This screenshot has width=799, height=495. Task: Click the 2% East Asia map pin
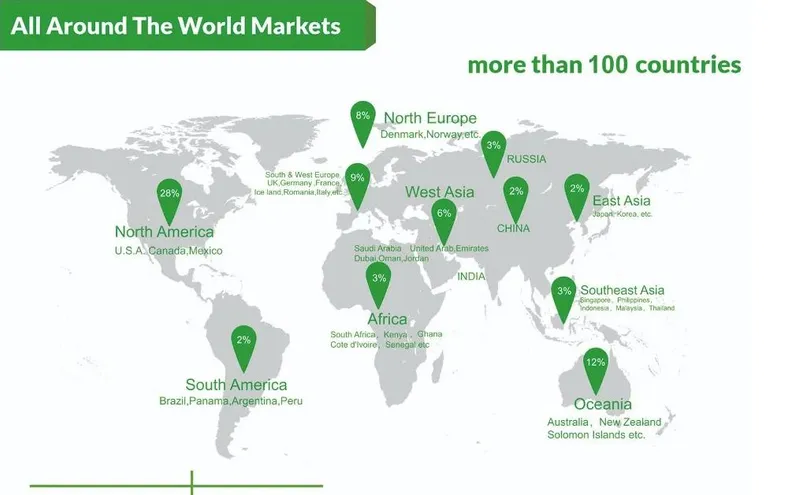point(577,191)
